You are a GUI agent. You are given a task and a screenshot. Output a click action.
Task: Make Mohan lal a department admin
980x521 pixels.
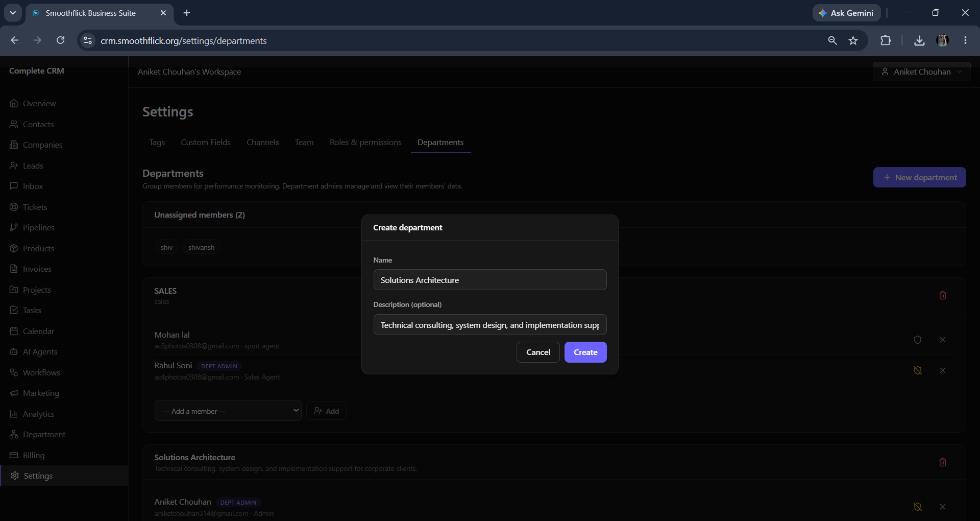(x=918, y=340)
